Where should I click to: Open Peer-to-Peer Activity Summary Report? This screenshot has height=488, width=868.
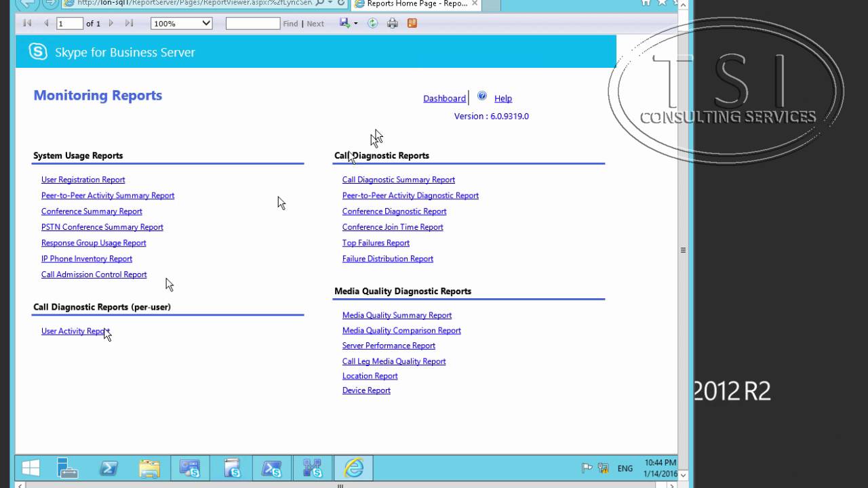coord(108,195)
